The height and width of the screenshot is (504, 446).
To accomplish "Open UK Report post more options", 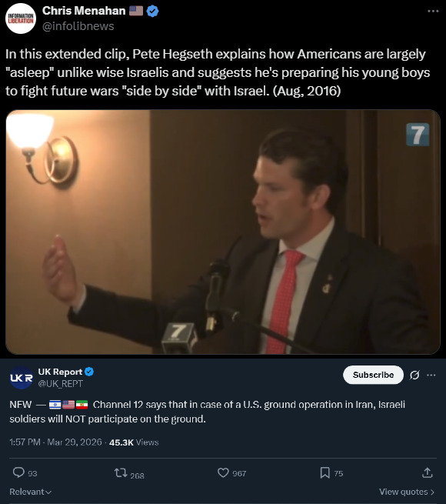I will (431, 375).
